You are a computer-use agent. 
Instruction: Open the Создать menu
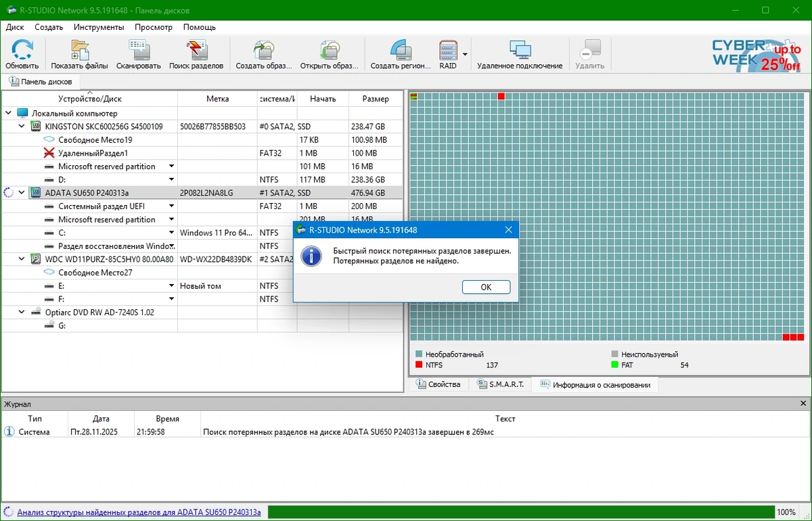(x=49, y=27)
